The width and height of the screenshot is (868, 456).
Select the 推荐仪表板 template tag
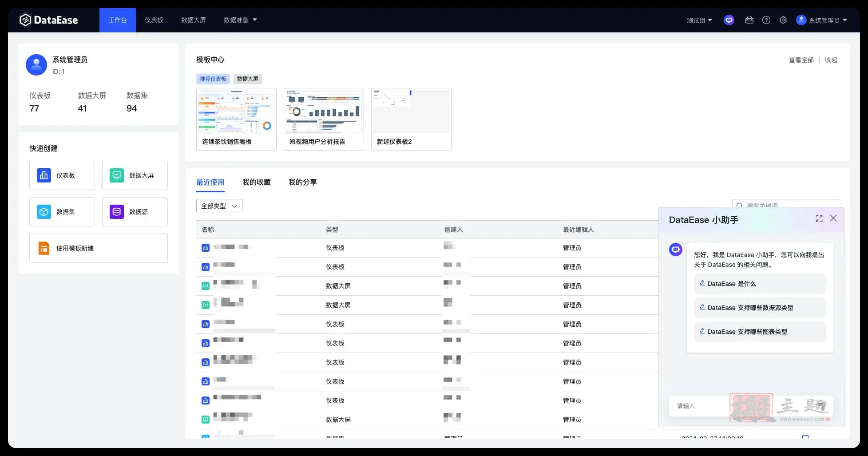pyautogui.click(x=213, y=79)
